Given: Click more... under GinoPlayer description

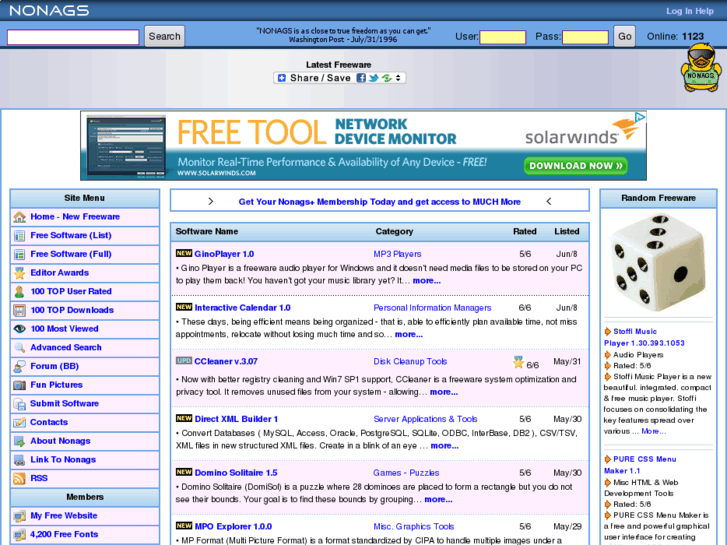Looking at the screenshot, I should [427, 281].
